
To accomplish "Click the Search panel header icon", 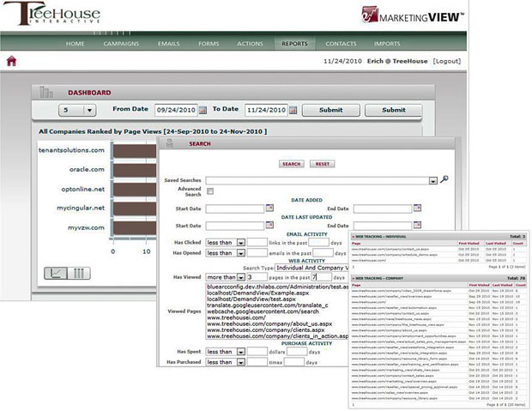I will 169,143.
